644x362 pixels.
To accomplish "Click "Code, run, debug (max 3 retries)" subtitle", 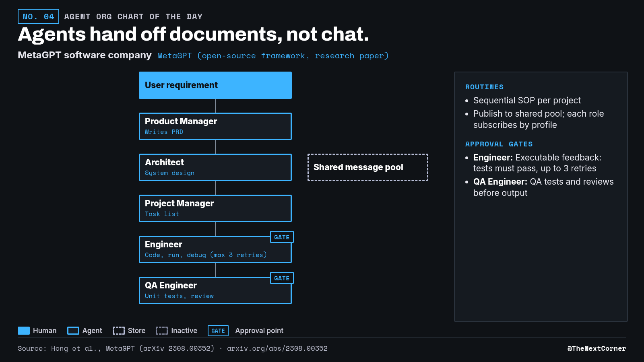I will point(206,255).
